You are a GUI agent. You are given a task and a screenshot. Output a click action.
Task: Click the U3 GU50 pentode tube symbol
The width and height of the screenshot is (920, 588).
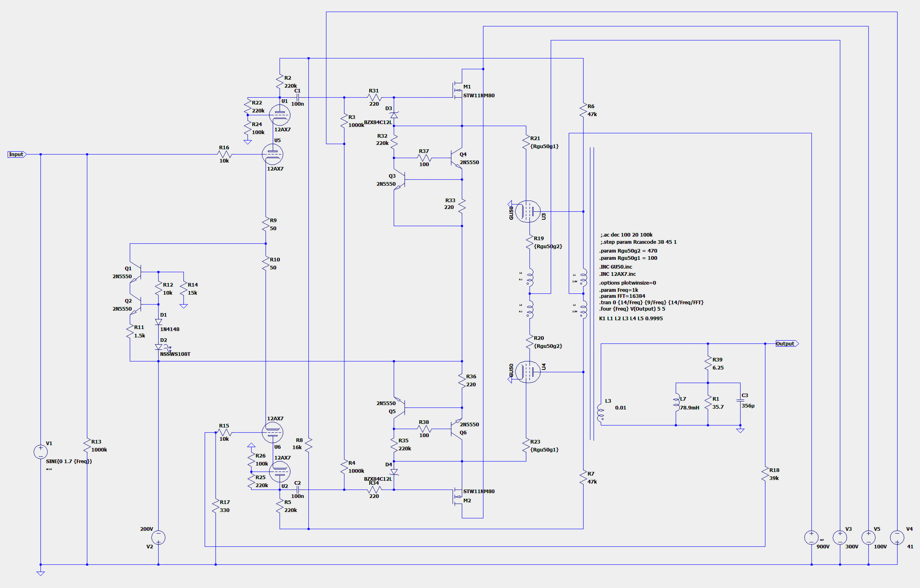[x=528, y=211]
